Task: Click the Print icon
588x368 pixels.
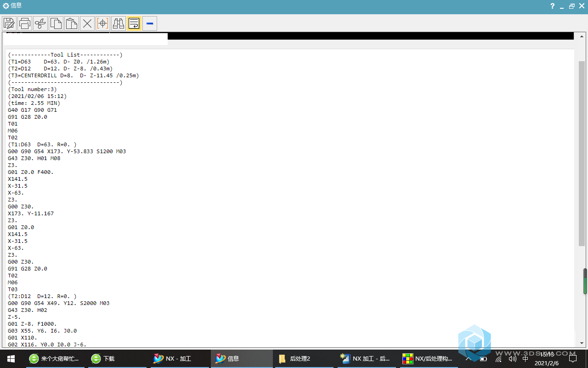Action: click(25, 23)
